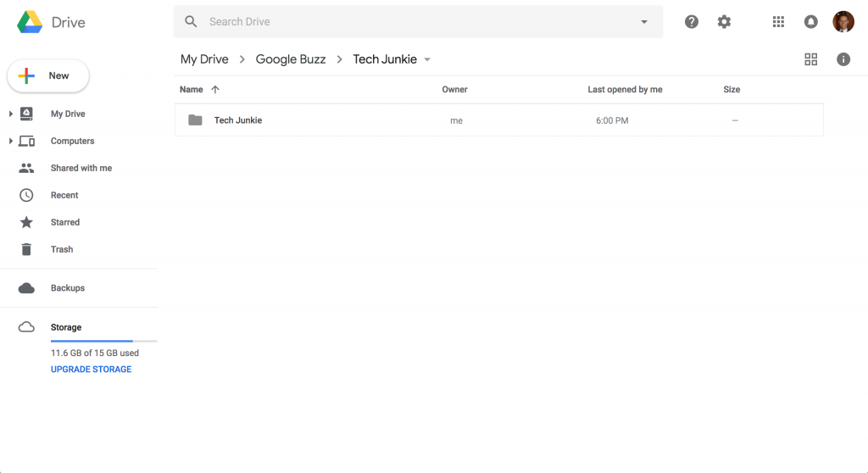
Task: Open the Help question mark icon
Action: tap(692, 21)
